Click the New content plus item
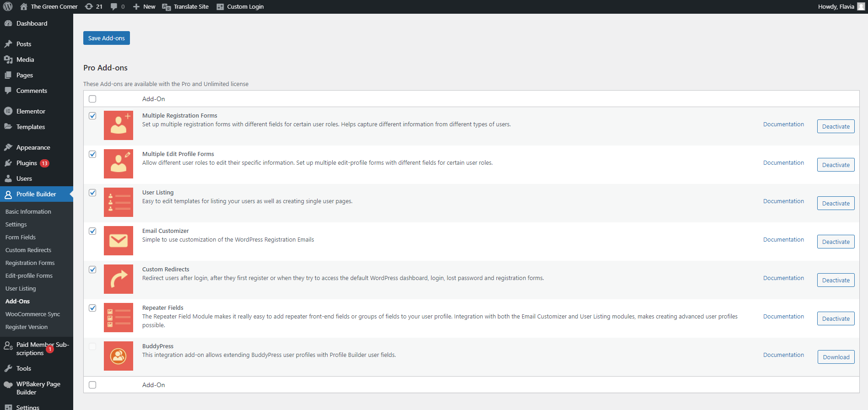 (144, 6)
